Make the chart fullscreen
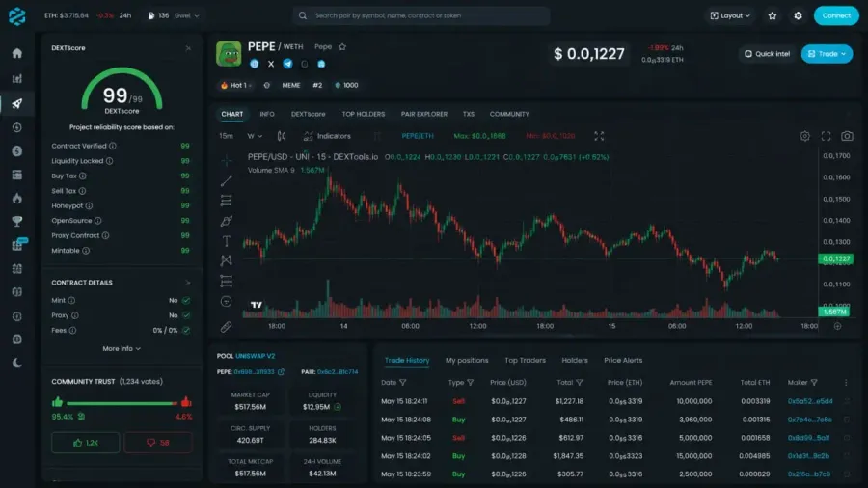 point(826,136)
